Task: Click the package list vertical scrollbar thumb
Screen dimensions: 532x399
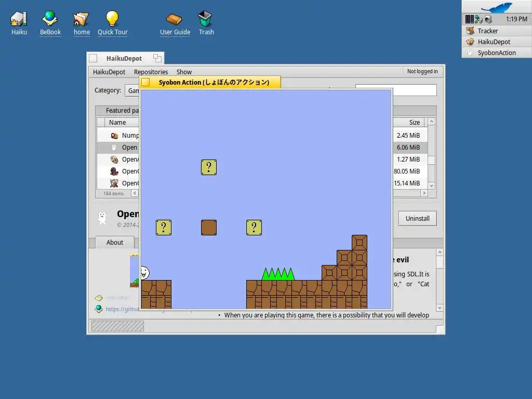Action: [432, 160]
